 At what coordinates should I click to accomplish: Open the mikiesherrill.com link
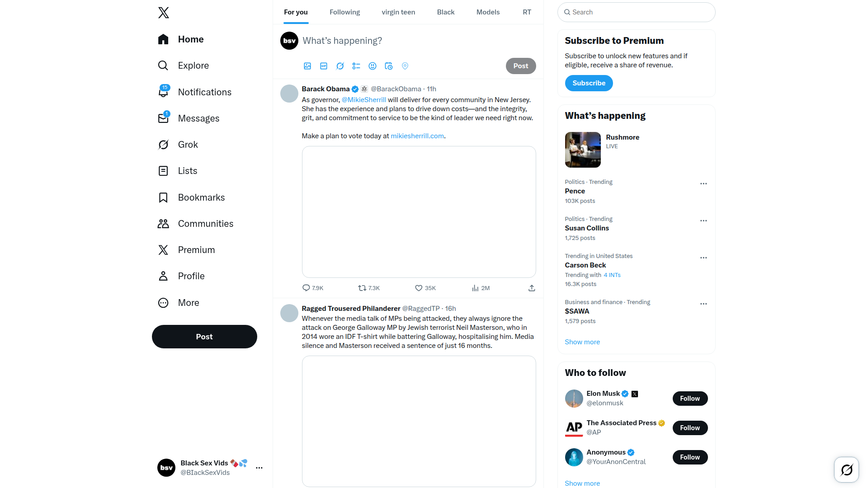(417, 136)
